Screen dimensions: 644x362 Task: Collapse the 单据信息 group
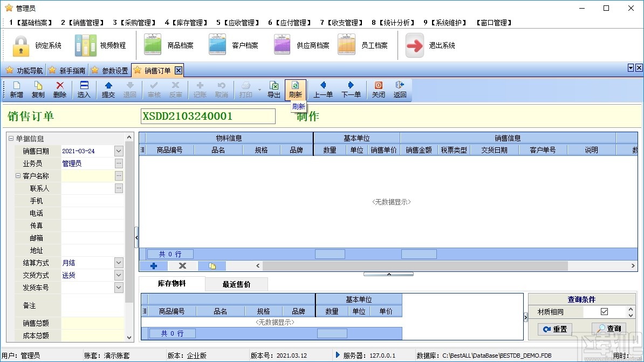coord(11,139)
